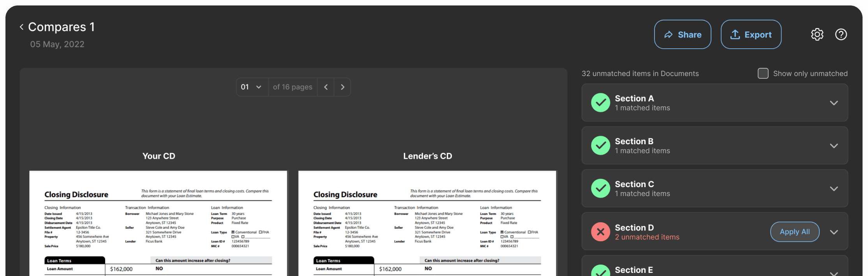The width and height of the screenshot is (868, 276).
Task: Click the green check icon of Section C
Action: pyautogui.click(x=601, y=188)
